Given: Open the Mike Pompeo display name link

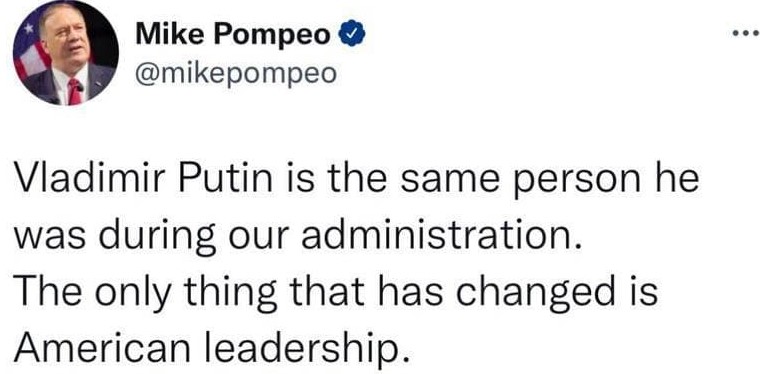Looking at the screenshot, I should (233, 35).
